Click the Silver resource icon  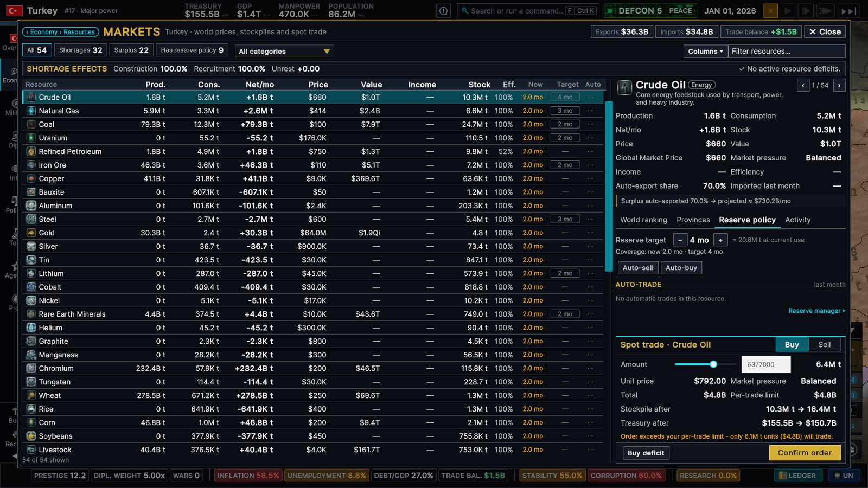31,246
